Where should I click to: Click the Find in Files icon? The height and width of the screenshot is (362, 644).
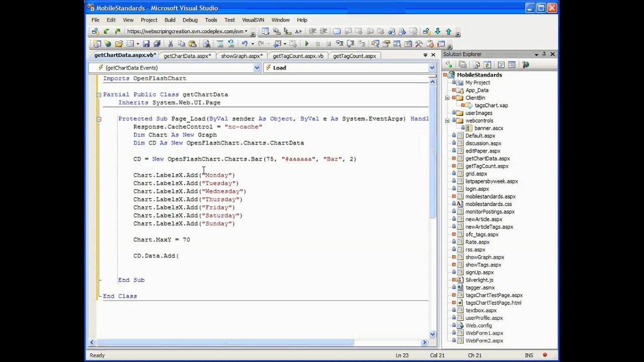[206, 44]
